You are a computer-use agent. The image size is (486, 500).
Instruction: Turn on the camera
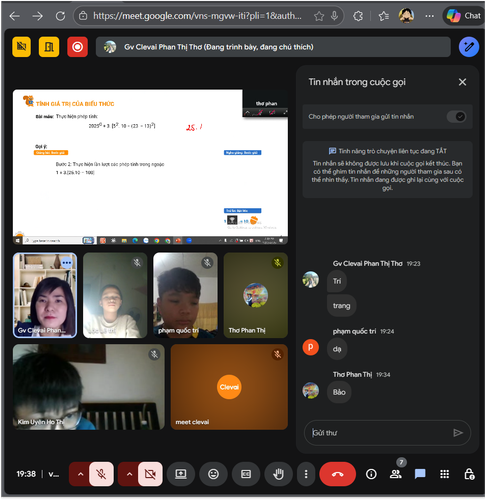[150, 474]
